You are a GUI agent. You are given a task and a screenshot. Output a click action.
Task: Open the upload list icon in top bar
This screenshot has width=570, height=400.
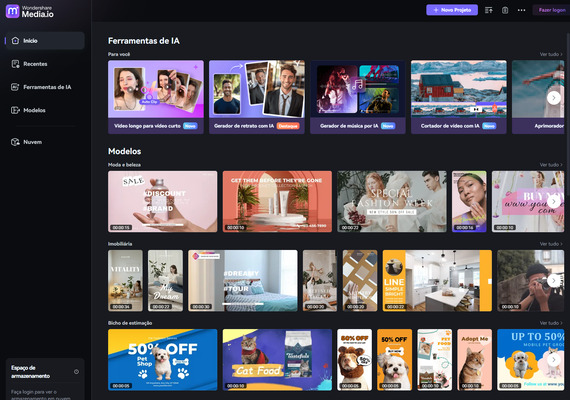coord(489,10)
